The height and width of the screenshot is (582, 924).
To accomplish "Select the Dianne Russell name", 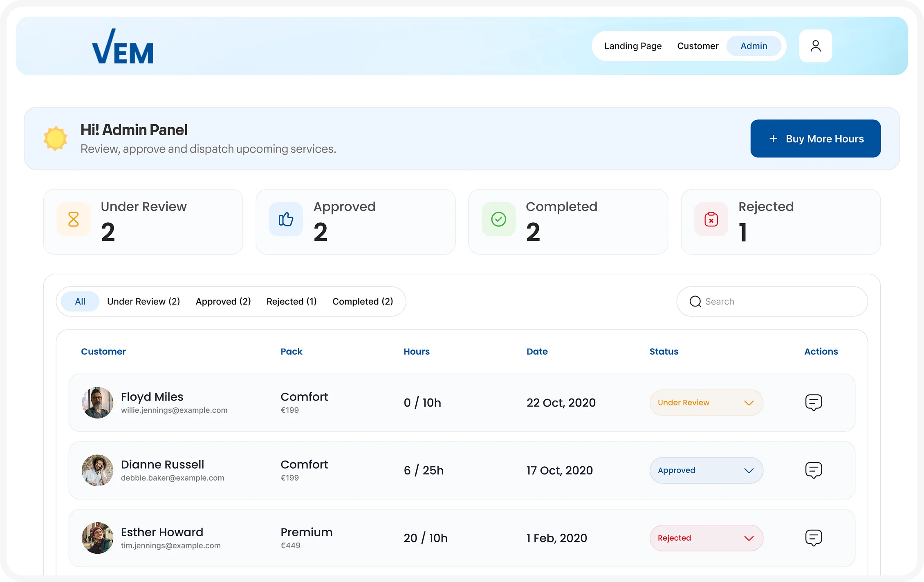I will point(162,465).
